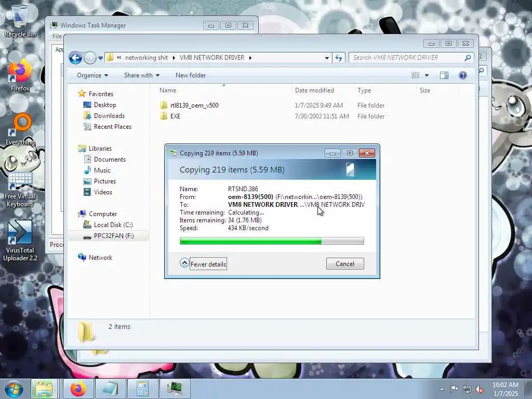Click the Windows Start button
The width and height of the screenshot is (532, 399).
click(14, 389)
